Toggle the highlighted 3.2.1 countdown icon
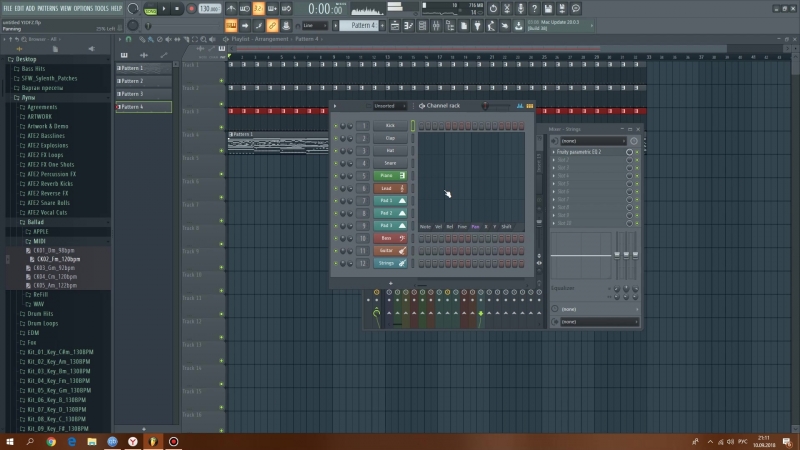Image resolution: width=800 pixels, height=450 pixels. 259,9
